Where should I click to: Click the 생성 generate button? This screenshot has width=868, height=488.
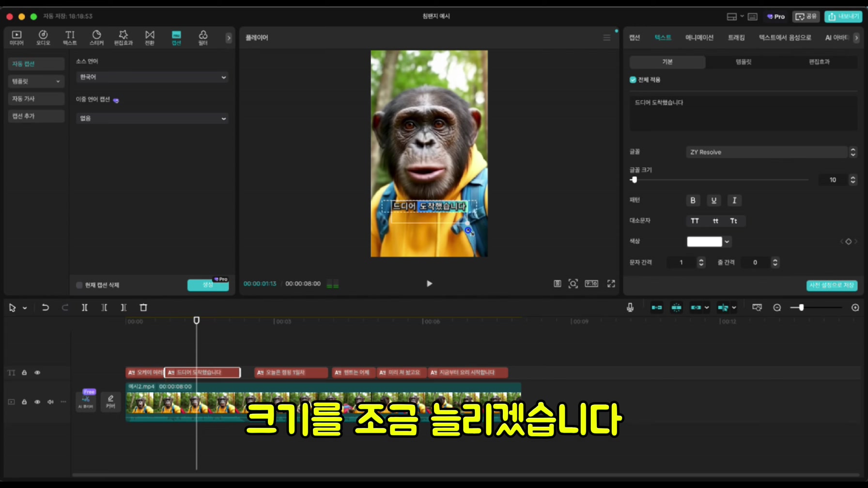click(208, 285)
